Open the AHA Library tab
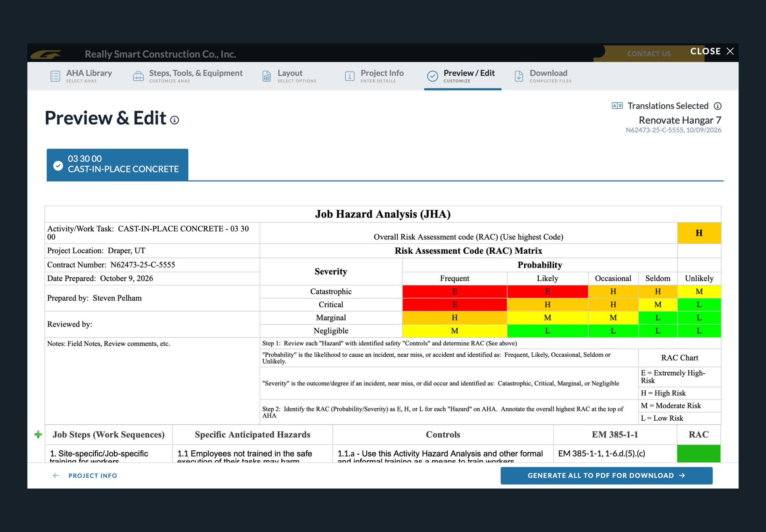The width and height of the screenshot is (766, 532). [81, 76]
